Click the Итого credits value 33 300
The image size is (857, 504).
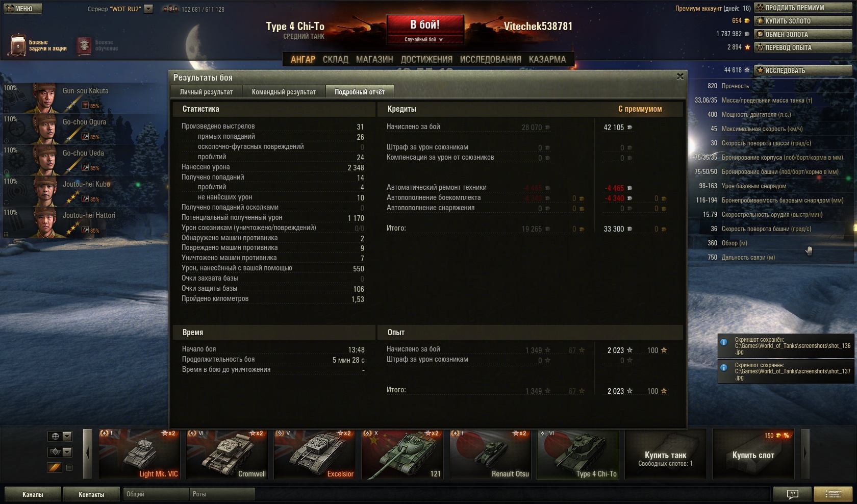[x=614, y=229]
